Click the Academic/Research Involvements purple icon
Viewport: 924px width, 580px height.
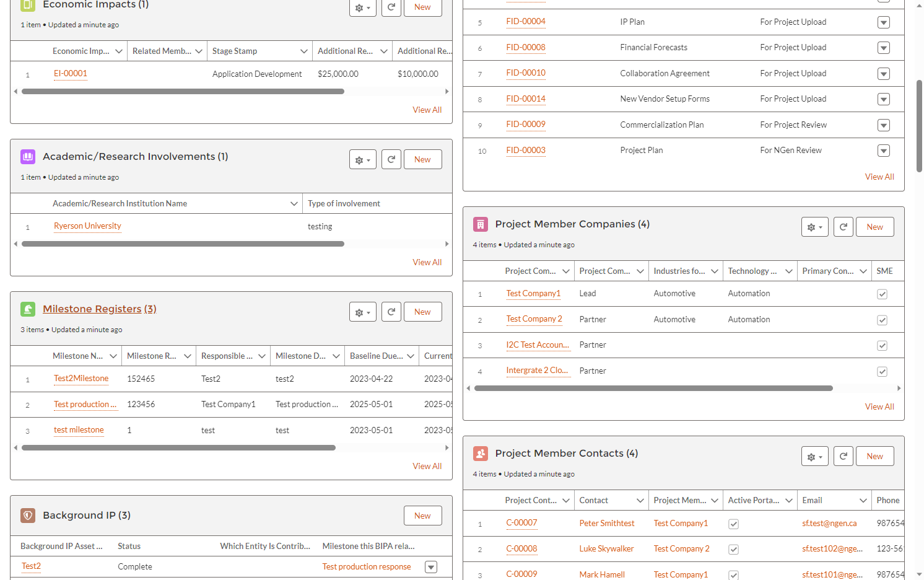point(28,157)
